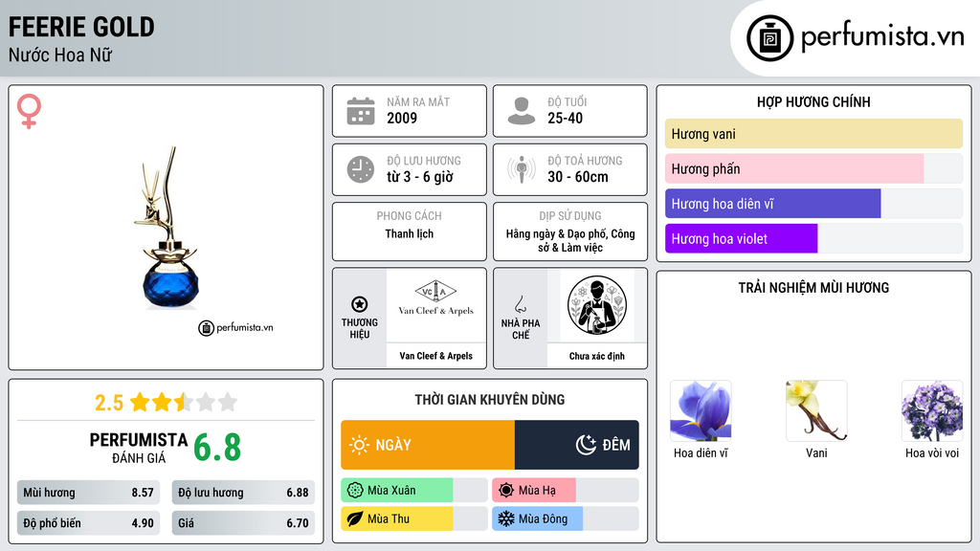
Task: Click the Hoa vòi voi heliotrope thumbnail
Action: pos(932,411)
